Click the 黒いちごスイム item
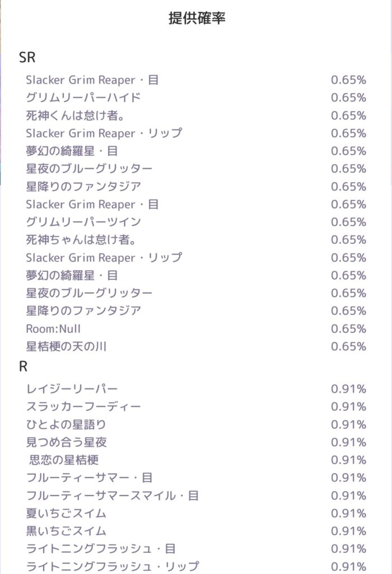This screenshot has height=574, width=392. pyautogui.click(x=196, y=531)
